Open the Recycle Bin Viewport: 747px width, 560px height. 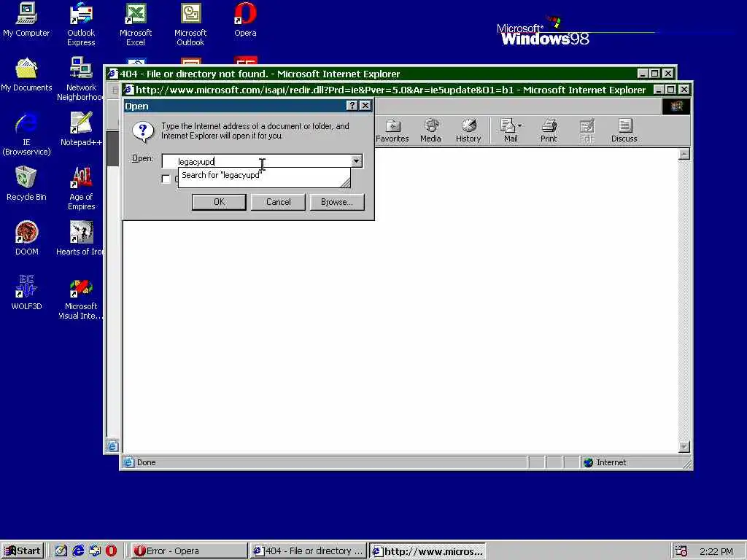click(x=26, y=183)
